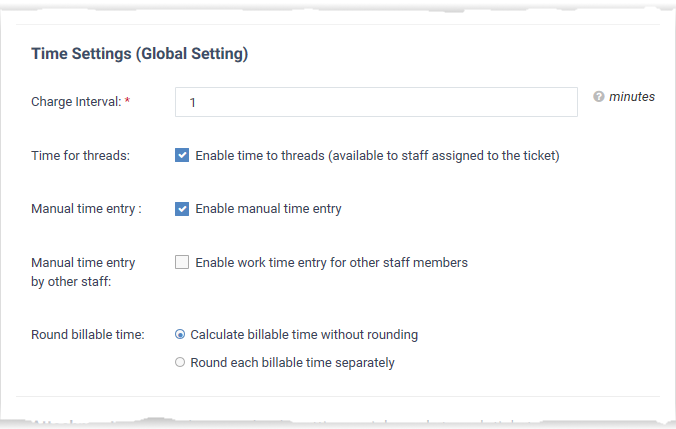This screenshot has height=429, width=676.
Task: Click the 'Round billable time:' field label
Action: [88, 335]
